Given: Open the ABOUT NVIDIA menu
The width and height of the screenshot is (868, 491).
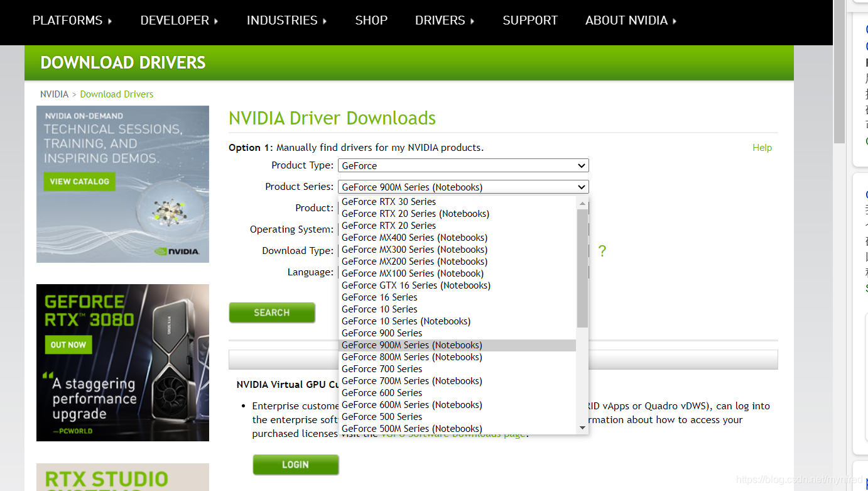Looking at the screenshot, I should [x=631, y=20].
